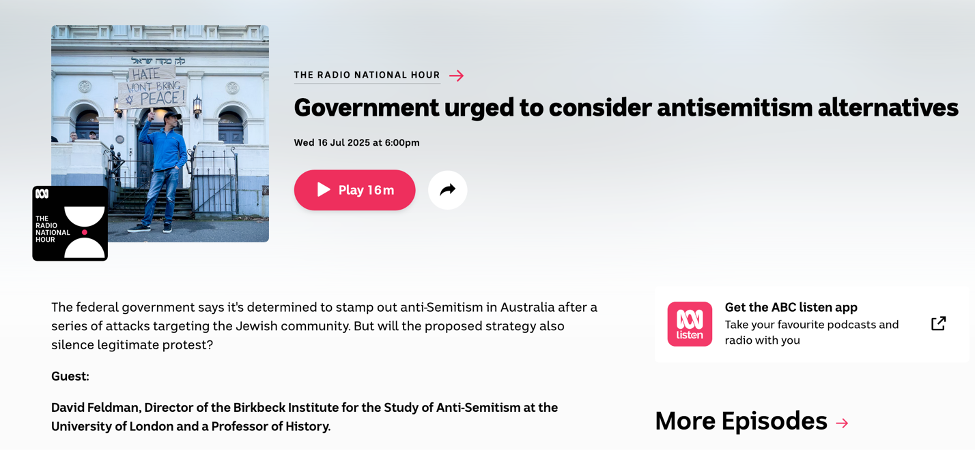The width and height of the screenshot is (977, 452).
Task: Open the external link icon for ABC listen app
Action: pyautogui.click(x=938, y=324)
